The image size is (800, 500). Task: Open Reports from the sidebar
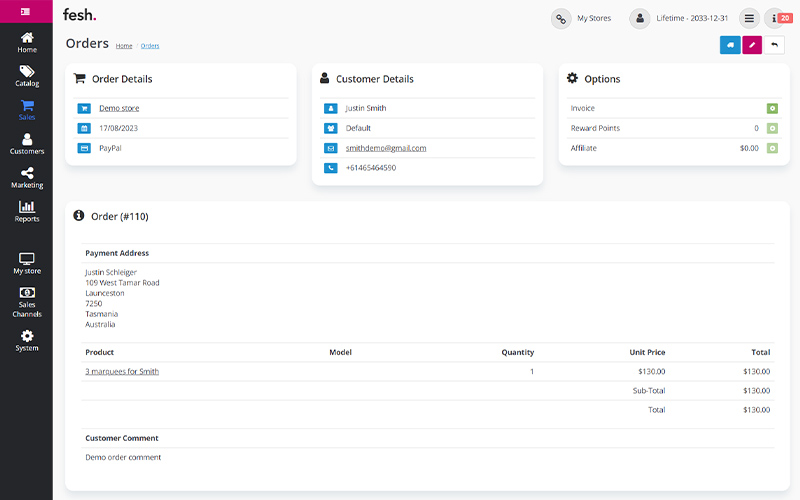[27, 212]
